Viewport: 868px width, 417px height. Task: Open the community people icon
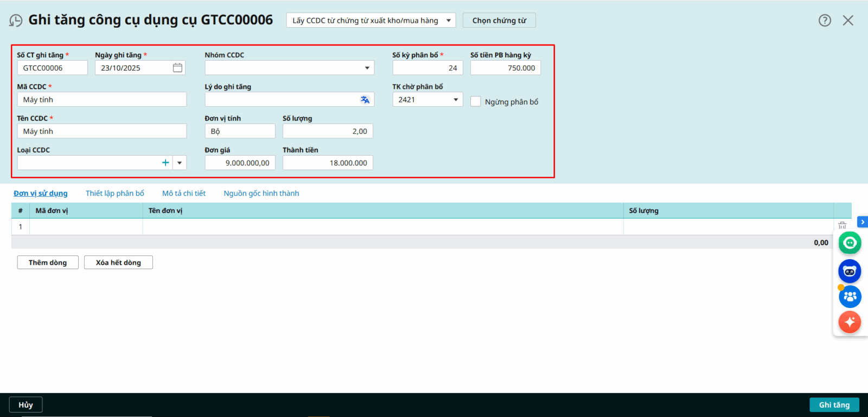pyautogui.click(x=850, y=297)
